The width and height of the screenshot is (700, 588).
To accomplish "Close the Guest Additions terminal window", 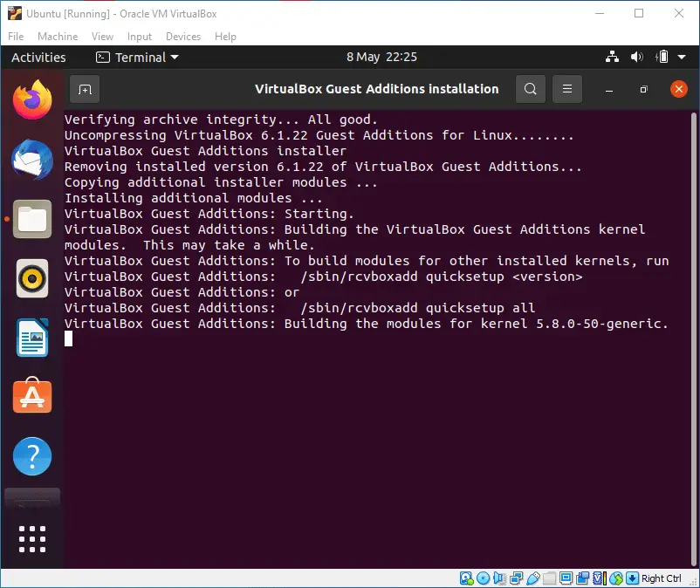I will pyautogui.click(x=678, y=89).
